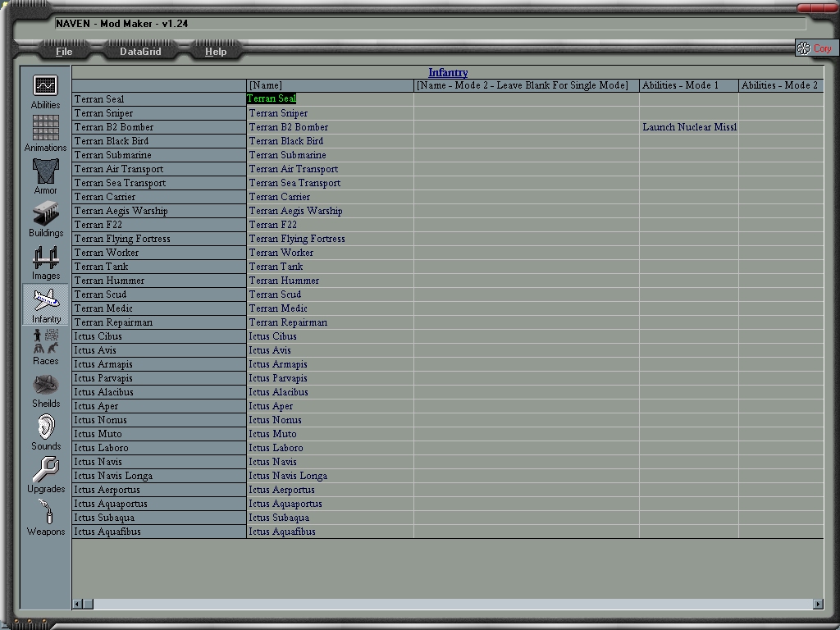The width and height of the screenshot is (840, 630).
Task: Open the File menu
Action: (x=64, y=52)
